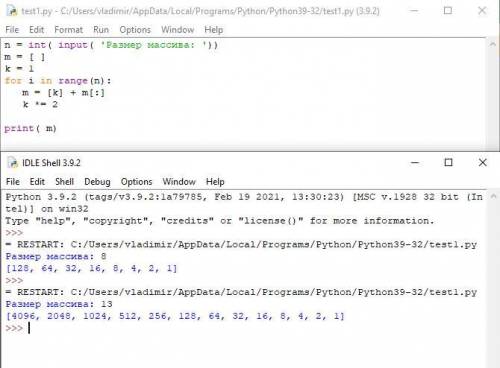Click the print(m) line in the editor

[x=30, y=128]
